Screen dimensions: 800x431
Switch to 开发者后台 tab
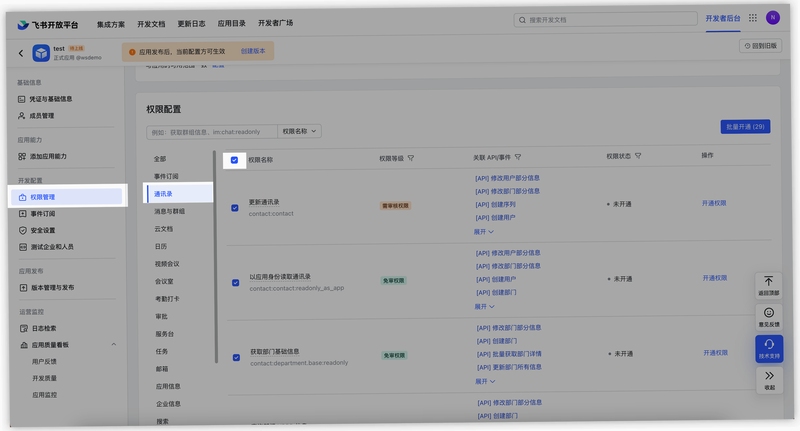pyautogui.click(x=723, y=18)
